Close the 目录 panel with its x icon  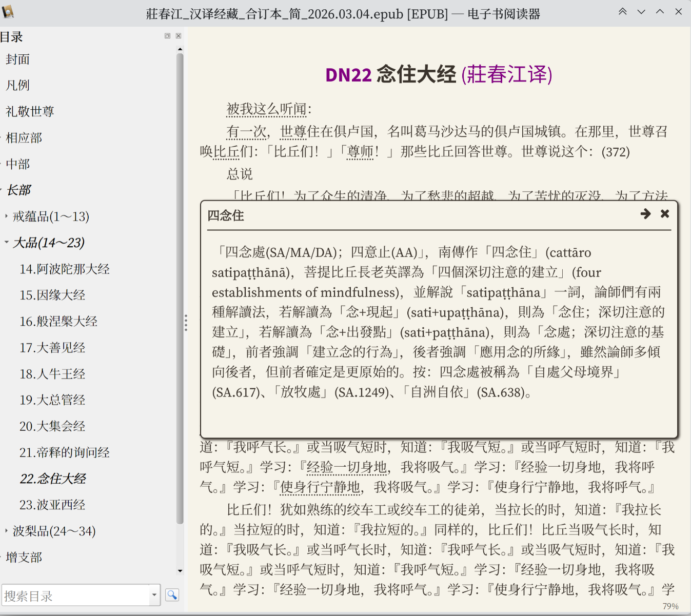point(179,36)
